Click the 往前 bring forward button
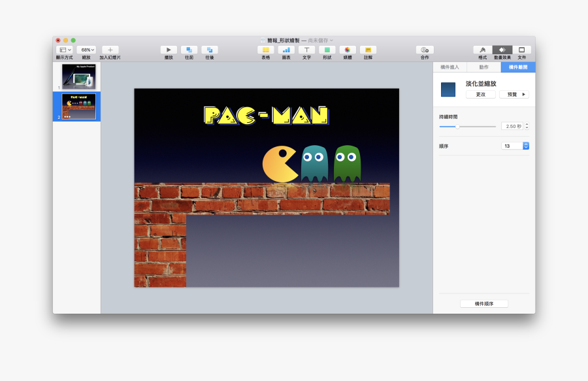 pos(189,49)
